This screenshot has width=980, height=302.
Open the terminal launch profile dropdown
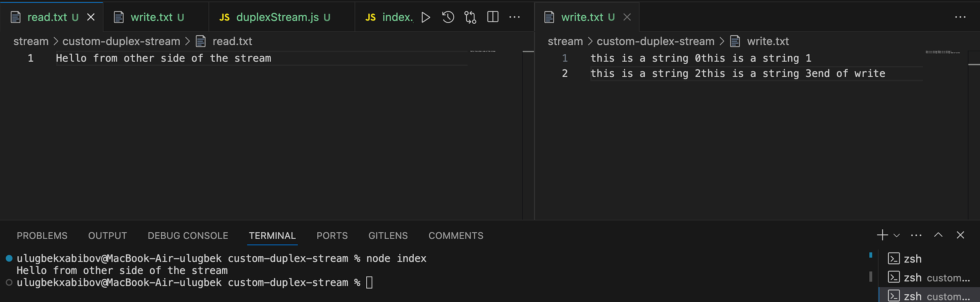click(897, 235)
